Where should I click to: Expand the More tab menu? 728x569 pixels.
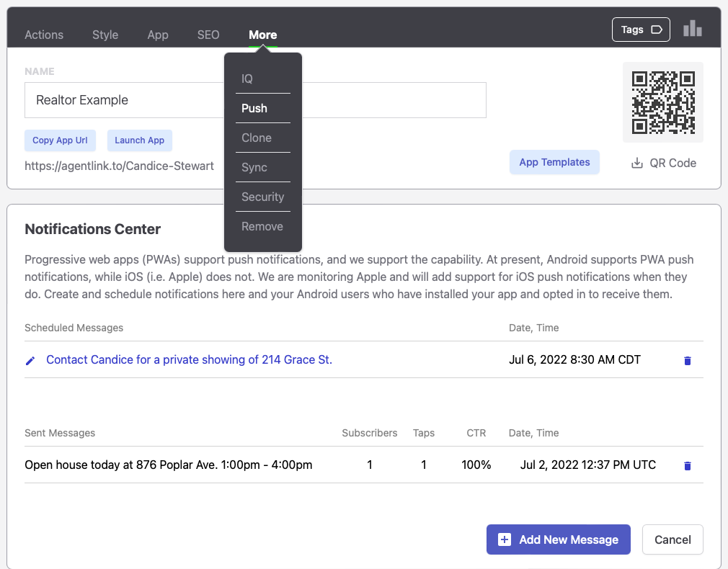(262, 35)
